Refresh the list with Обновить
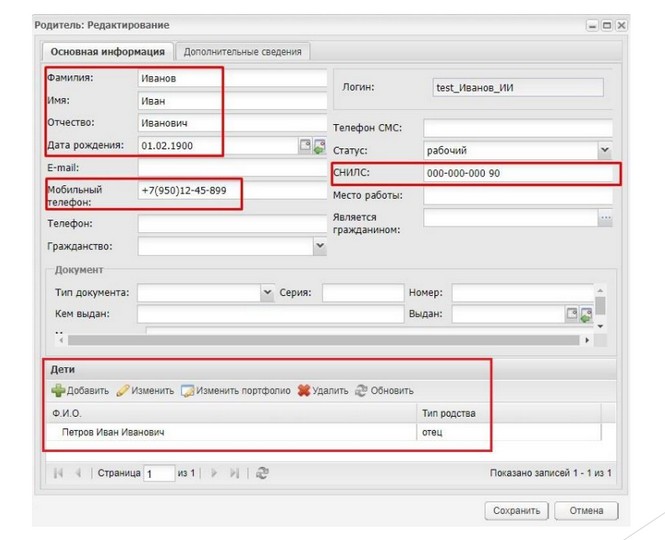The height and width of the screenshot is (540, 665). click(361, 391)
